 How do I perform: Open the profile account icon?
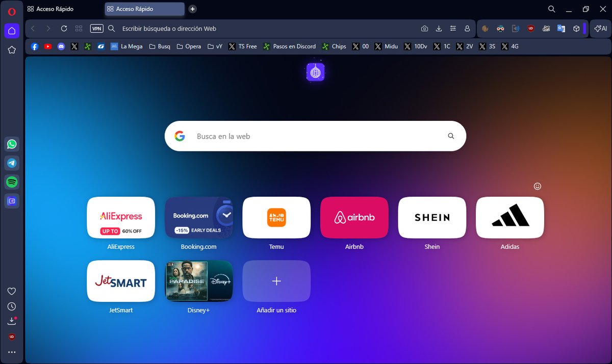pos(467,29)
